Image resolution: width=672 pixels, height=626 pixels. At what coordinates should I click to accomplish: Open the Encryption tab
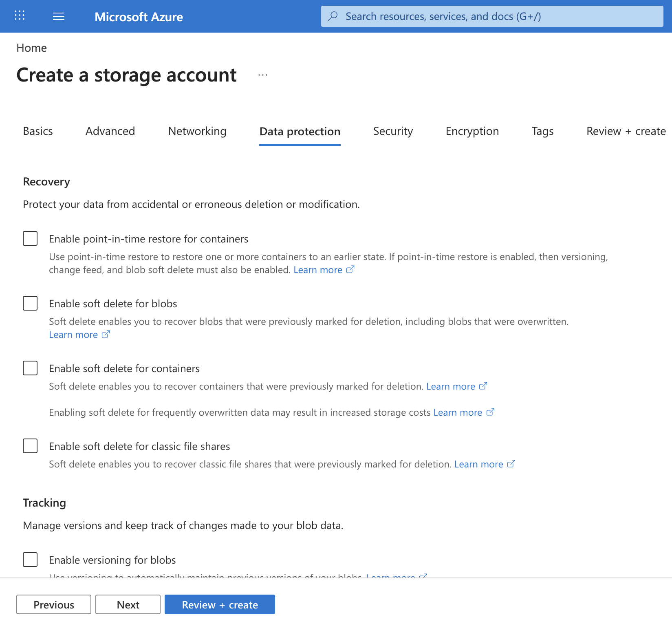(472, 131)
